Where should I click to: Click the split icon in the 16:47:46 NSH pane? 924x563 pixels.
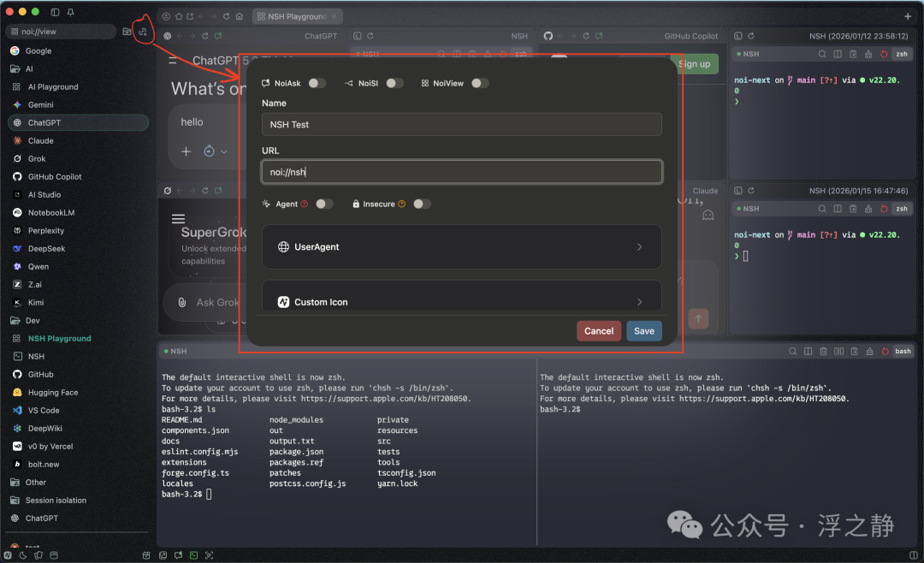(x=838, y=209)
